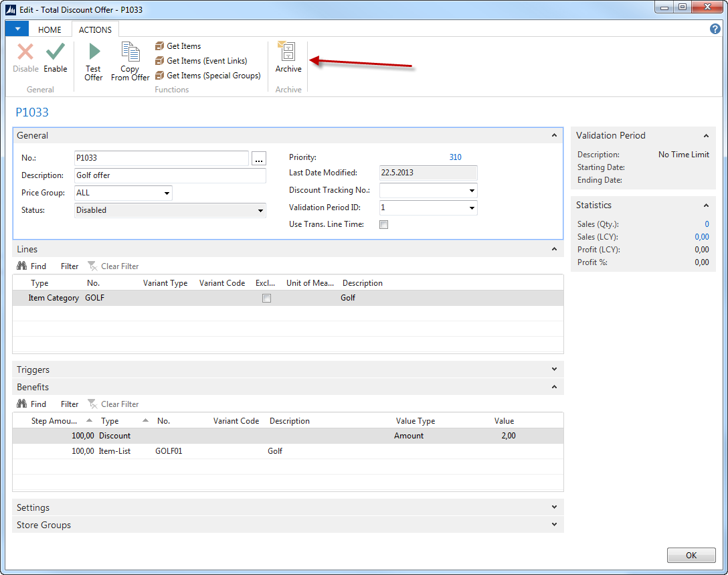The image size is (728, 575).
Task: Click the Archive icon in ribbon
Action: [288, 52]
